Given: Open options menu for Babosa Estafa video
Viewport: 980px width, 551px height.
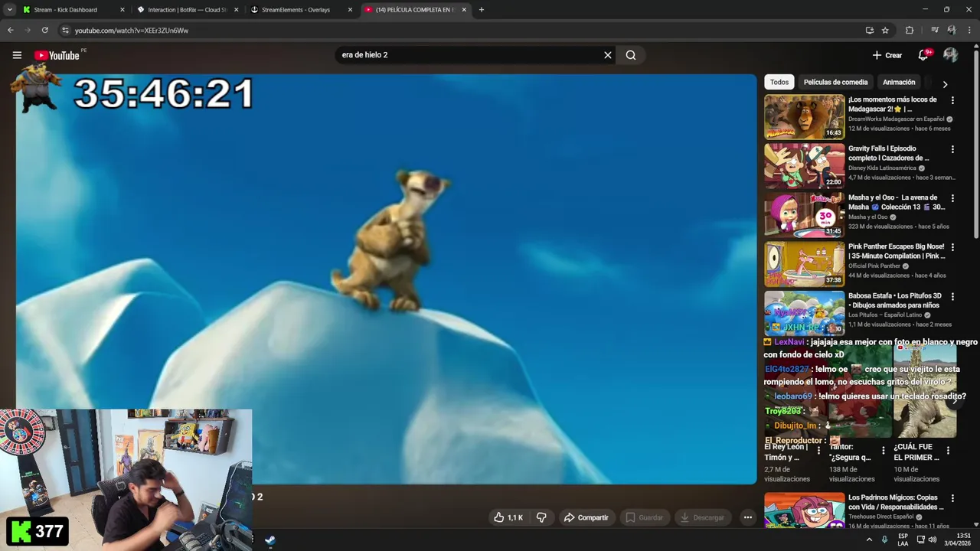Looking at the screenshot, I should point(952,296).
